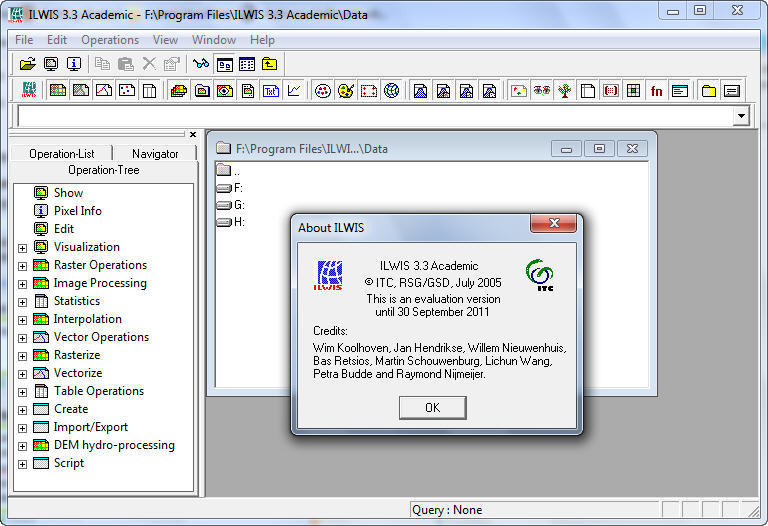Open the Help menu
The height and width of the screenshot is (526, 768).
(262, 40)
